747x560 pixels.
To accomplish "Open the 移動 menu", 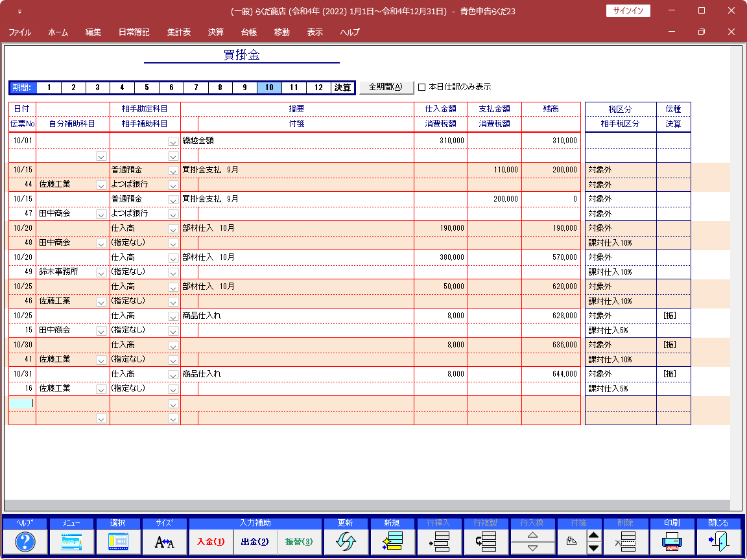I will point(282,32).
